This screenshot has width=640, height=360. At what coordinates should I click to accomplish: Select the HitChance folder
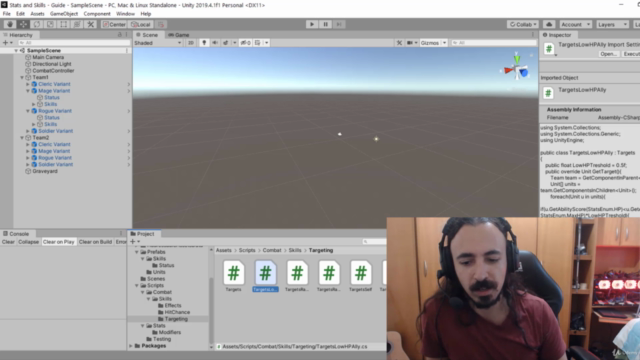click(177, 312)
